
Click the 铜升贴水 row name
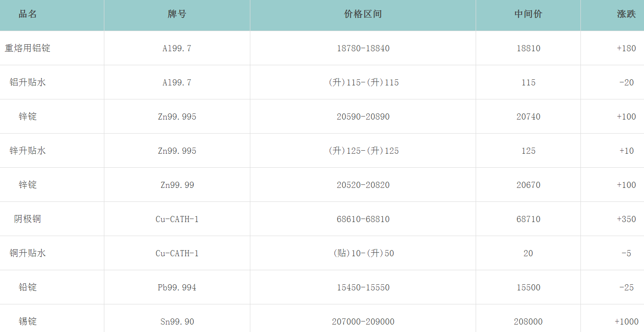tap(28, 253)
